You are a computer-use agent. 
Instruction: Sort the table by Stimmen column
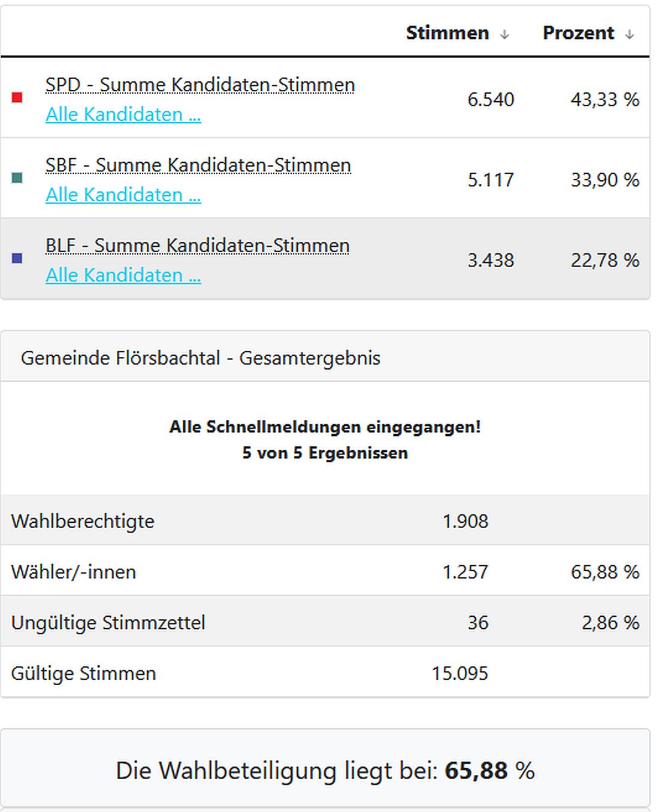(448, 33)
